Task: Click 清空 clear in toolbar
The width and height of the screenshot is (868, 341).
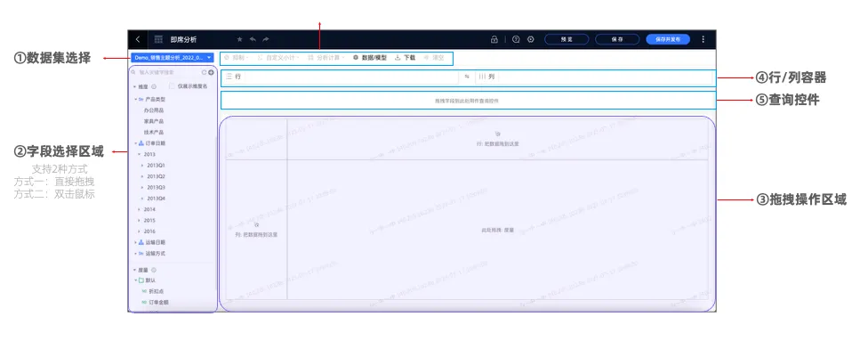Action: [433, 58]
